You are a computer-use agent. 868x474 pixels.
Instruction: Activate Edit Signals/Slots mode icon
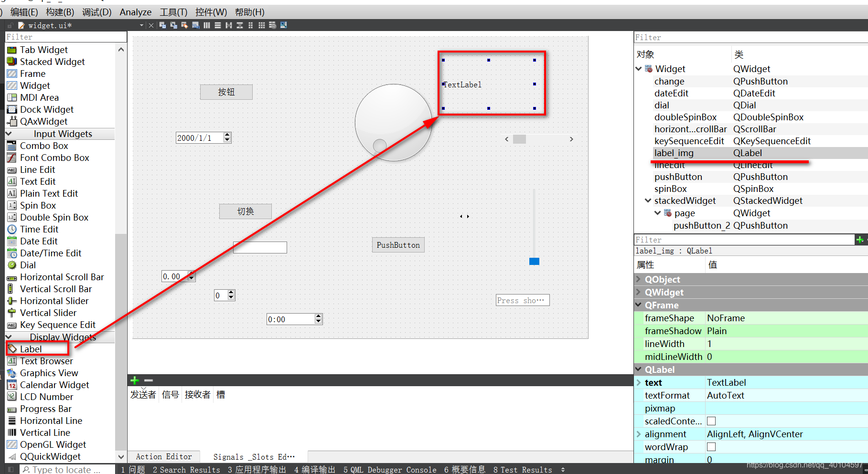point(173,25)
